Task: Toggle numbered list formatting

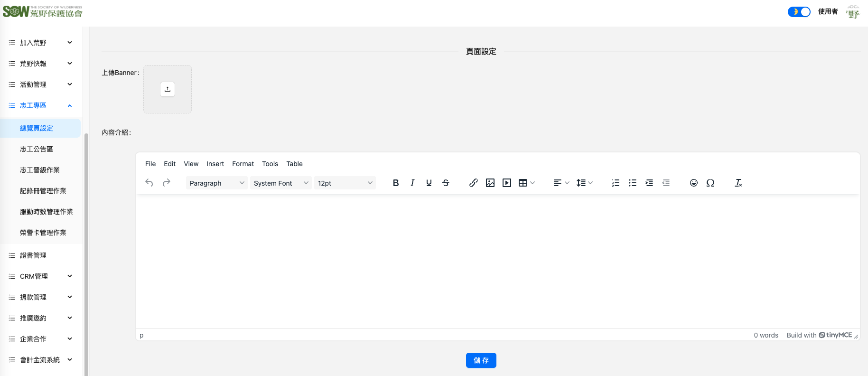Action: 616,183
